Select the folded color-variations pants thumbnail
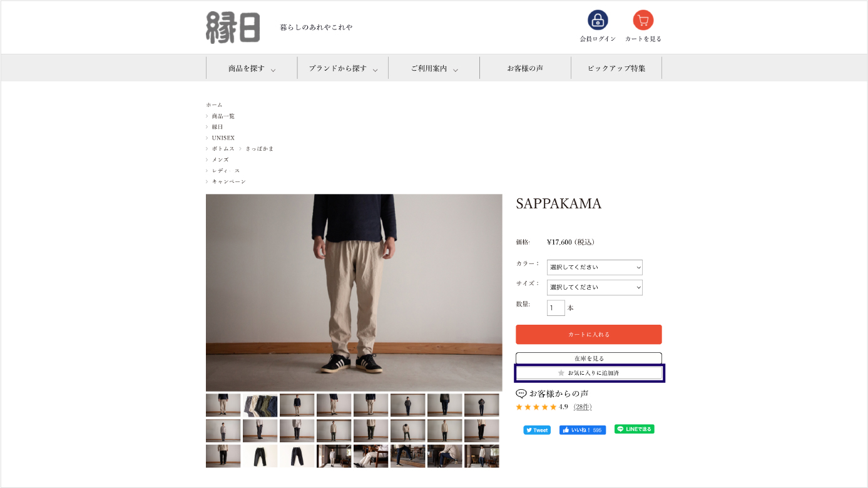868x488 pixels. 260,405
